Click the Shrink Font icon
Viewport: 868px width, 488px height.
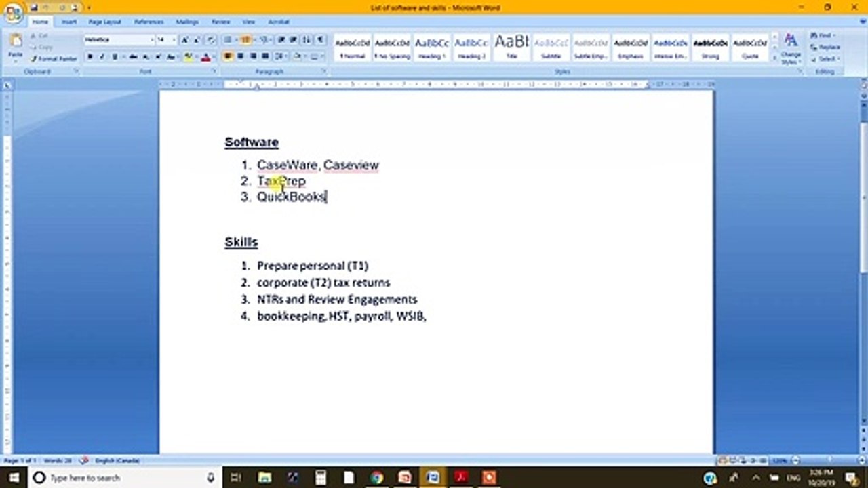(197, 39)
